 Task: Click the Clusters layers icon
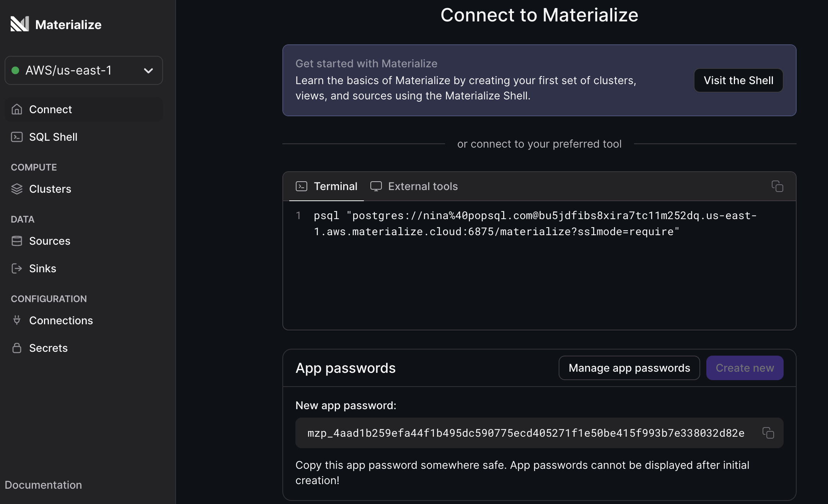[x=17, y=189]
